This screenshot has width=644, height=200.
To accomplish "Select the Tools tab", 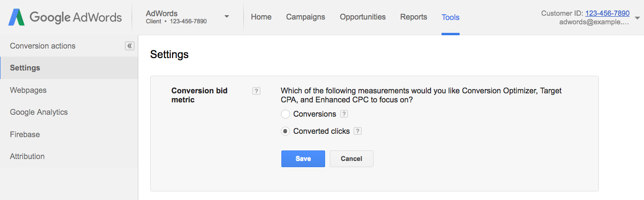I will point(451,17).
